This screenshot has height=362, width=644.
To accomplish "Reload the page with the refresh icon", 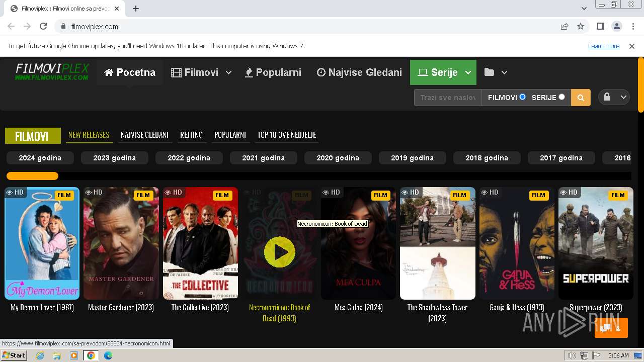I will (x=43, y=27).
